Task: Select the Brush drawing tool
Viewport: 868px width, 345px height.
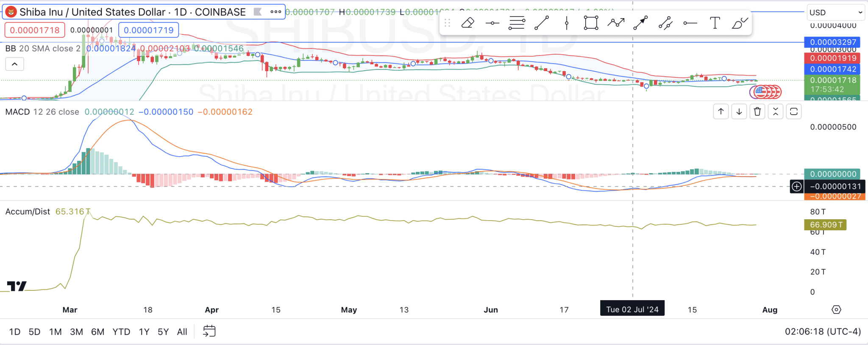Action: coord(740,23)
